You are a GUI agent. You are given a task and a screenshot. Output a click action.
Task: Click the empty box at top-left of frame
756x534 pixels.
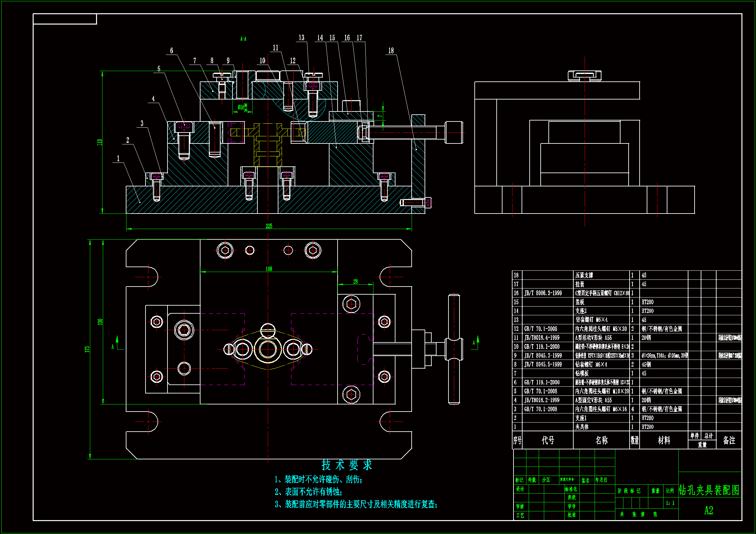[x=65, y=19]
